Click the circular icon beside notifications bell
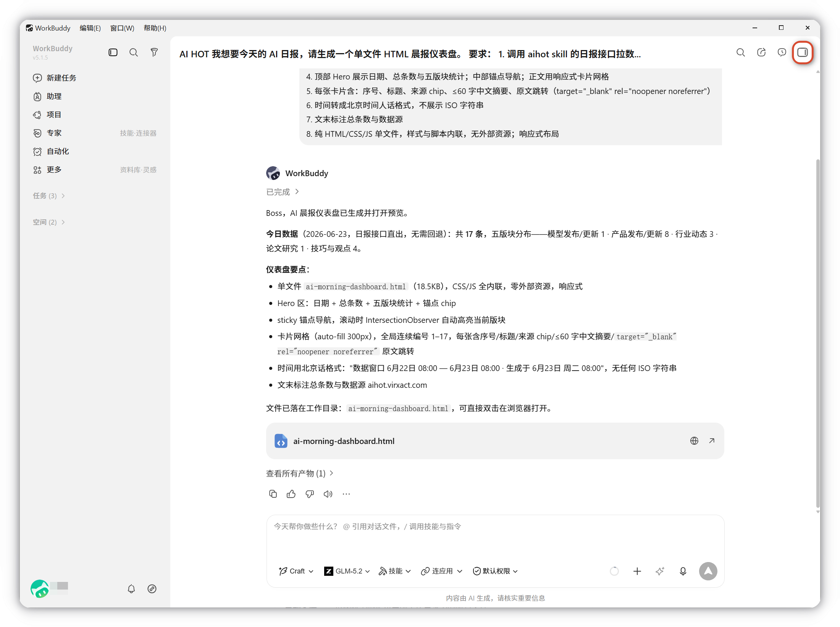This screenshot has width=840, height=627. tap(152, 589)
